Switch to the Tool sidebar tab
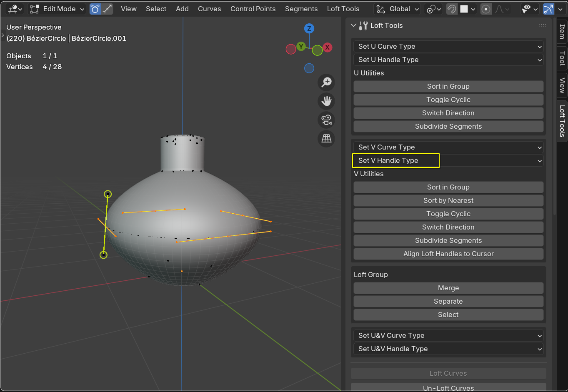Image resolution: width=568 pixels, height=392 pixels. click(562, 58)
